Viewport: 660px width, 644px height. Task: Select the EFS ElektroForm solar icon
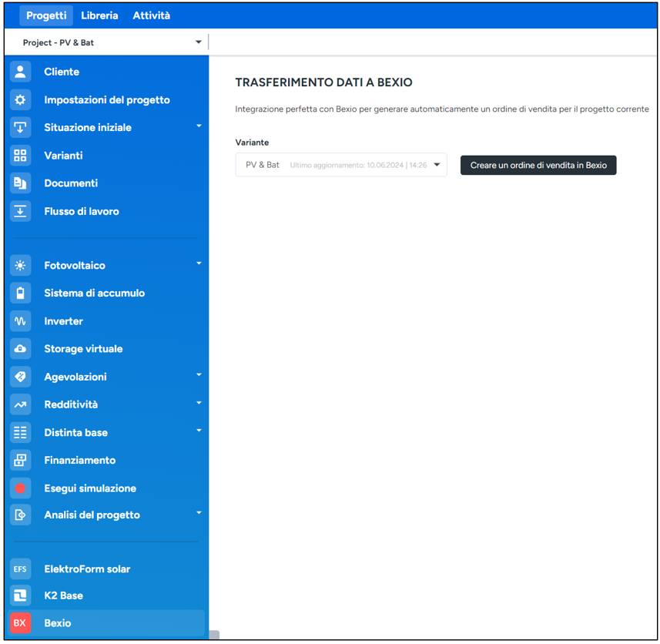(x=20, y=569)
